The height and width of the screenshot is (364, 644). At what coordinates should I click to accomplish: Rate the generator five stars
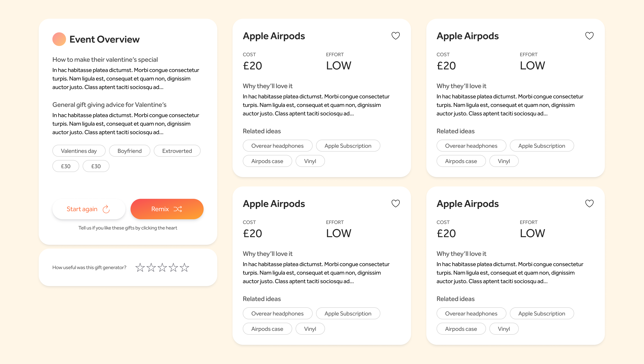(x=184, y=268)
